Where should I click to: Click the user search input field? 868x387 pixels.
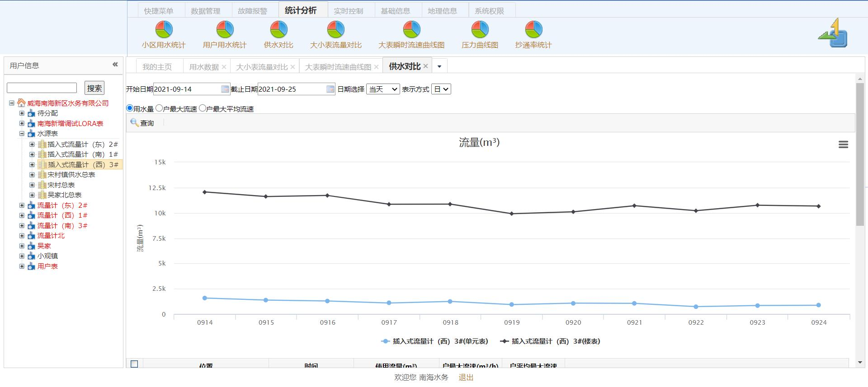[42, 88]
